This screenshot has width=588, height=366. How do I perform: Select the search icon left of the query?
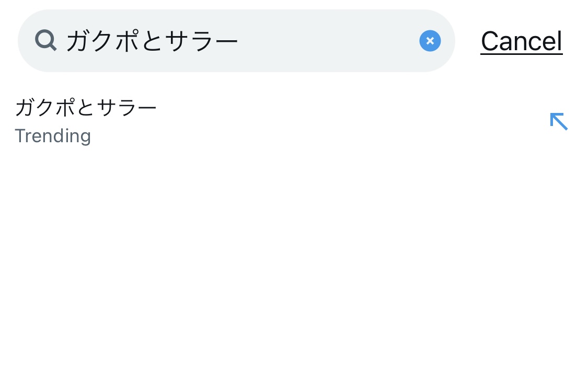click(x=46, y=40)
